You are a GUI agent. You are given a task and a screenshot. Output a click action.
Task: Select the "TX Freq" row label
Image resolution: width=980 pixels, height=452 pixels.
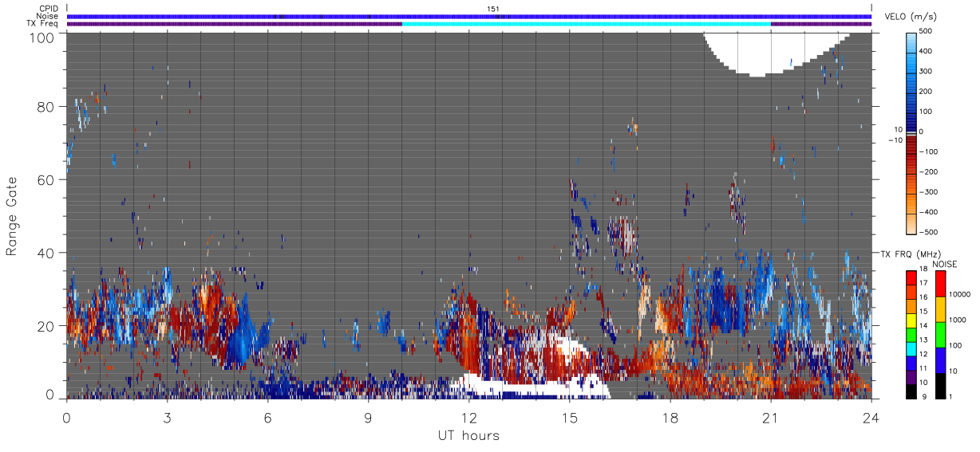coord(42,24)
